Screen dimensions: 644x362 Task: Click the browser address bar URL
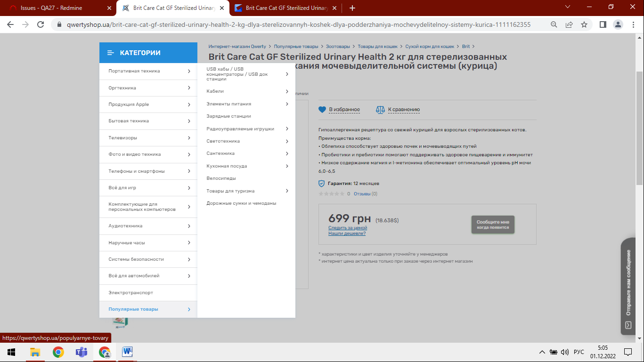click(299, 24)
